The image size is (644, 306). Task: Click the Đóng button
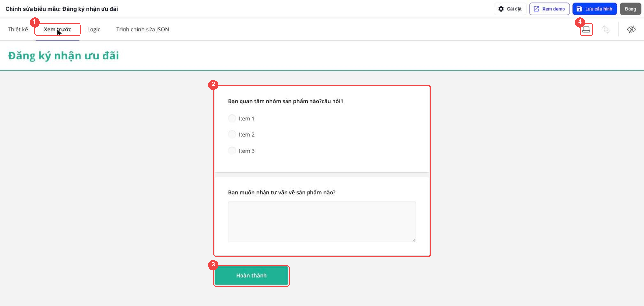click(630, 9)
